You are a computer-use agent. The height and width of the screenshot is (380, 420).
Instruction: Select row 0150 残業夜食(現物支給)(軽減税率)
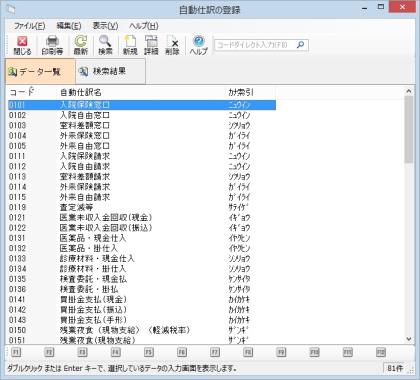[x=142, y=330]
